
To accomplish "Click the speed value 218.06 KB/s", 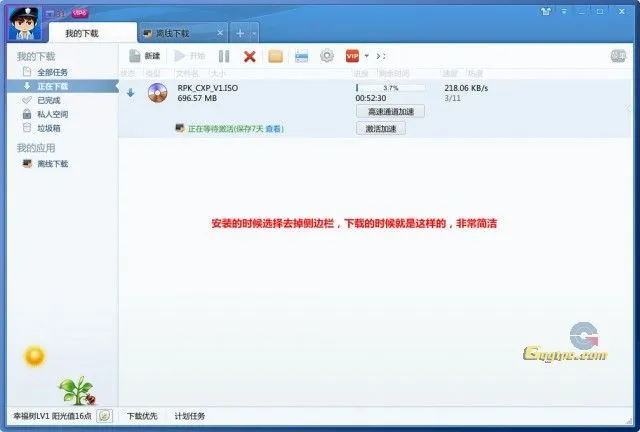I will pyautogui.click(x=466, y=88).
